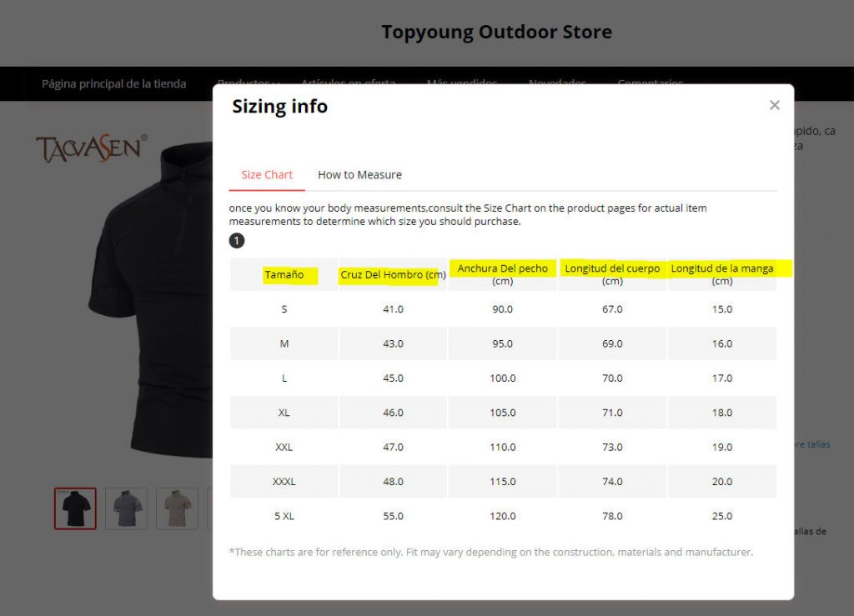
Task: Open the tallas link beside the dialog
Action: tap(813, 444)
